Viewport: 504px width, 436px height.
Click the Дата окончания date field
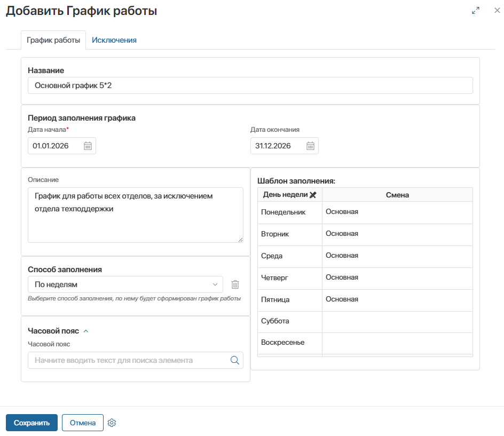(285, 146)
